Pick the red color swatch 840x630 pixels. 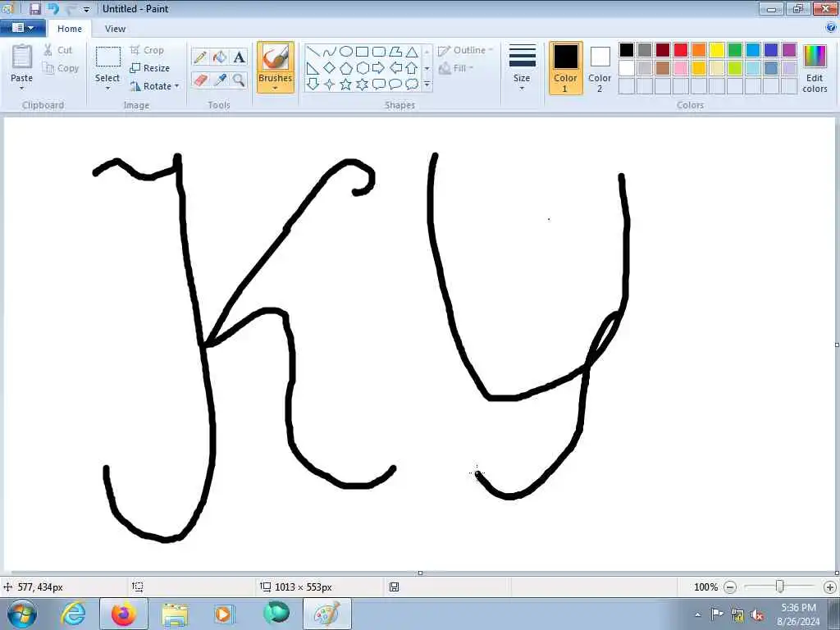pos(680,50)
